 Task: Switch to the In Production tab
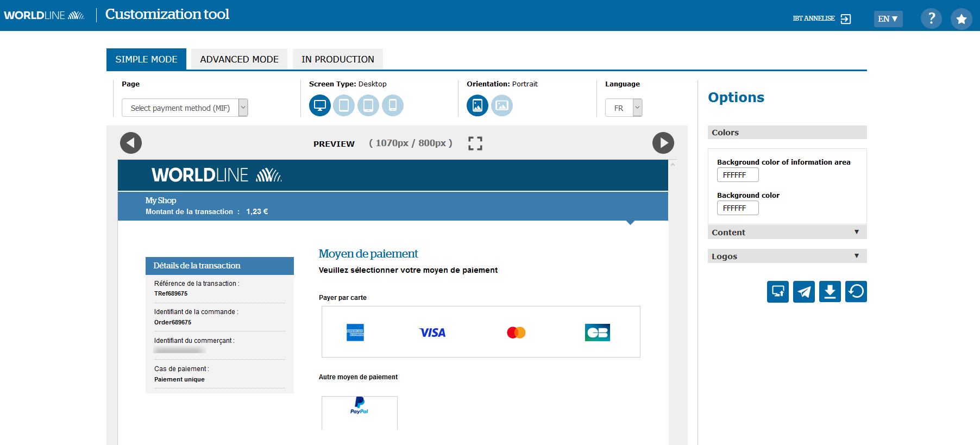(338, 59)
